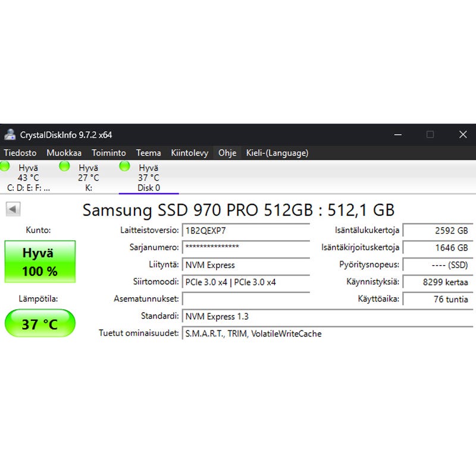Click the Käyttöaika: label
The image size is (476, 466).
point(378,299)
